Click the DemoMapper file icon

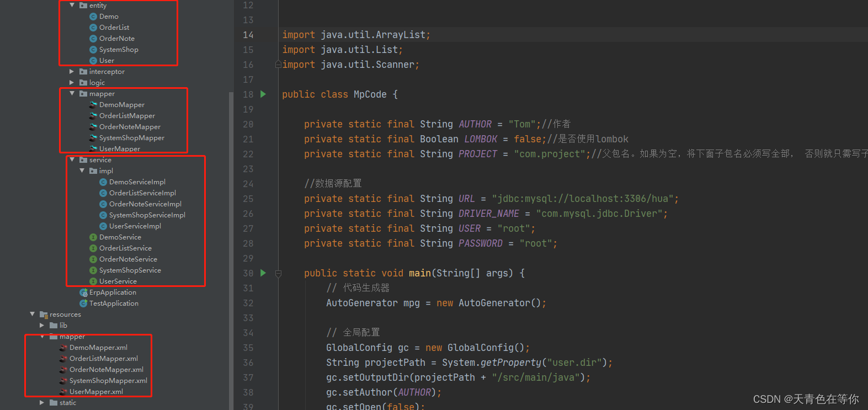click(93, 104)
